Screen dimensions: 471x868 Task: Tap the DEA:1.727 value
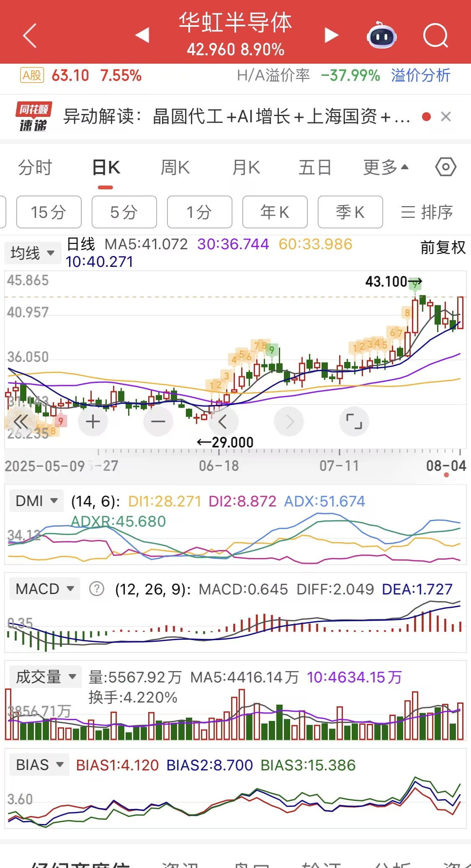point(417,589)
